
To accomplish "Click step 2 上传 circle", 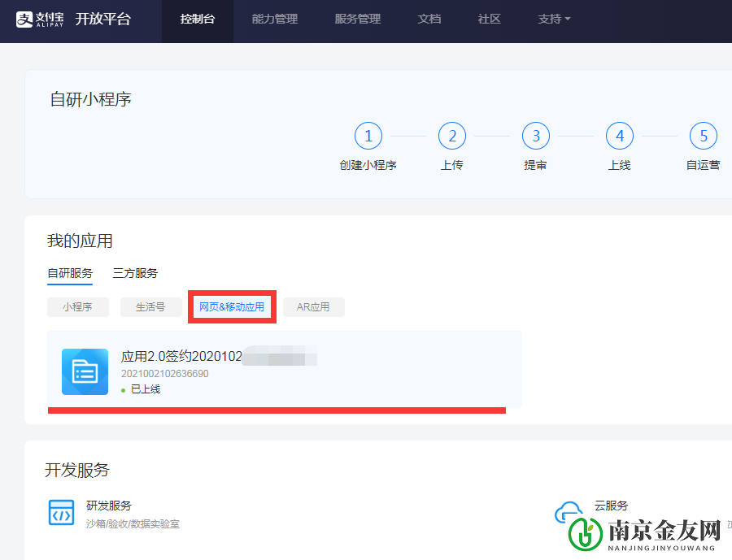I will click(452, 136).
